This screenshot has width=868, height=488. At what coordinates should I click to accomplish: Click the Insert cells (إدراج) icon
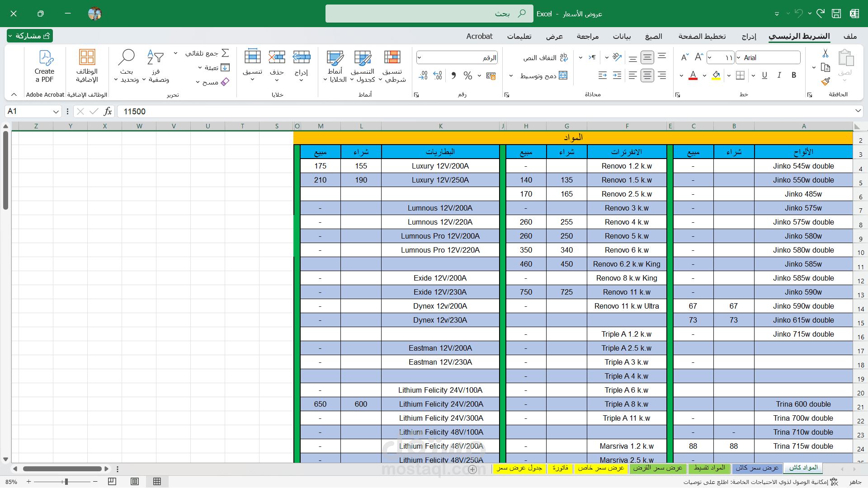click(302, 57)
